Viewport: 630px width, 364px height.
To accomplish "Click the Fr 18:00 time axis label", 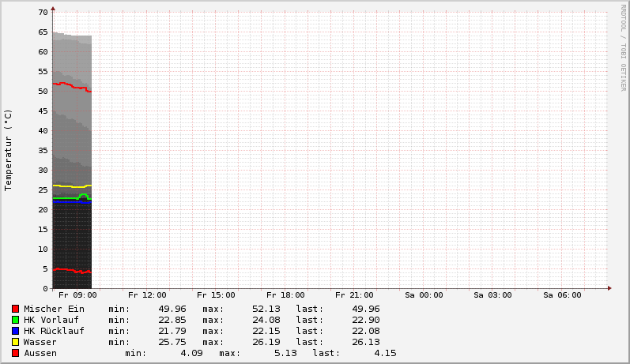I will pyautogui.click(x=285, y=295).
